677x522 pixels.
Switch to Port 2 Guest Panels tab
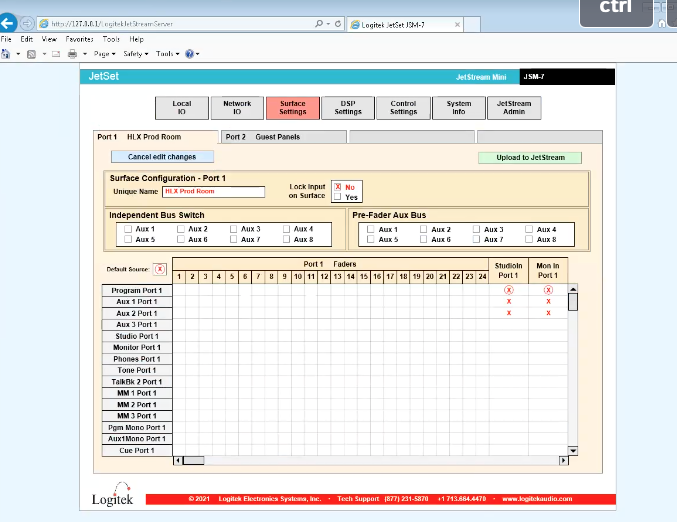tap(284, 137)
